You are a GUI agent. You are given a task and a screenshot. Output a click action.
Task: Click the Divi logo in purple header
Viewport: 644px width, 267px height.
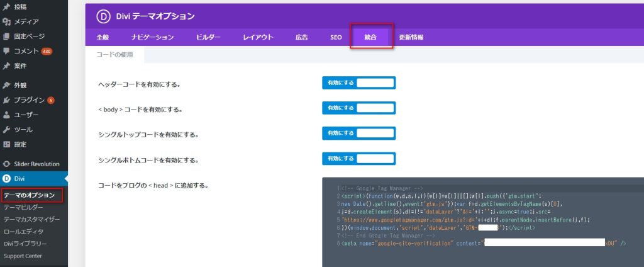[104, 16]
